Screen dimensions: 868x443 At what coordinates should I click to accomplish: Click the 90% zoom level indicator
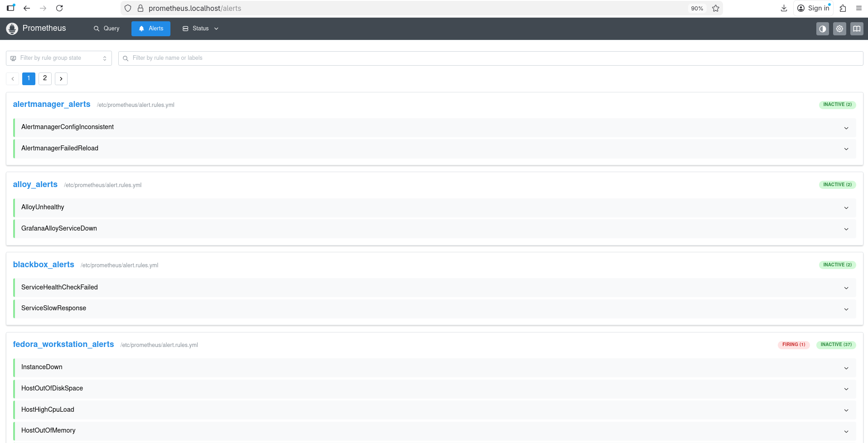[697, 8]
